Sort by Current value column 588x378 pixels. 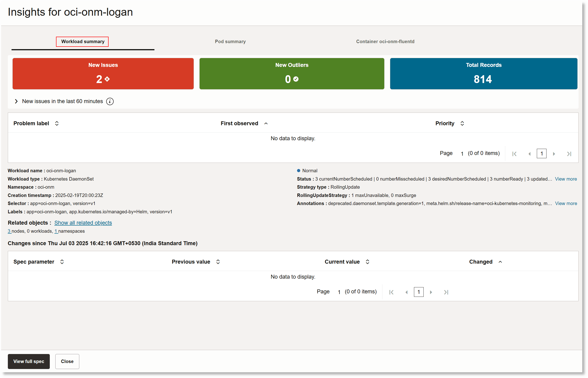(x=367, y=262)
